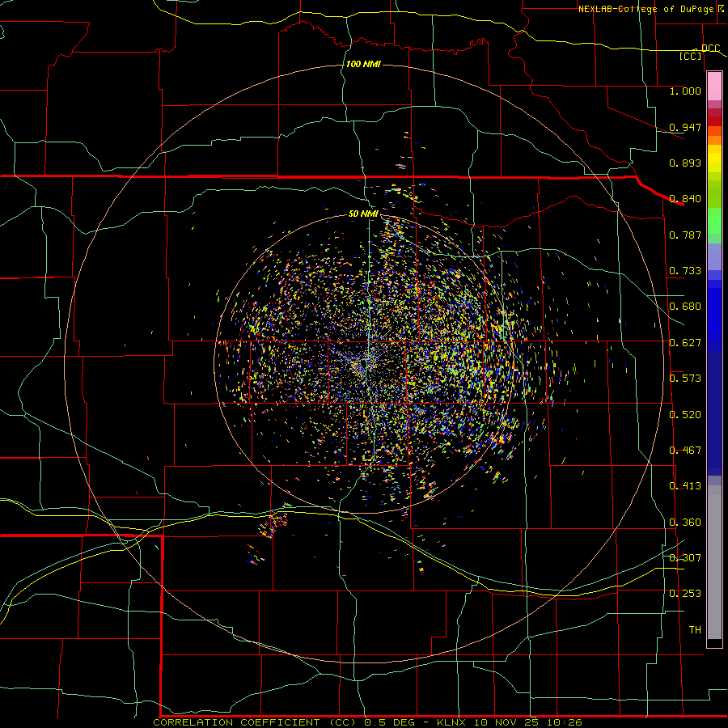This screenshot has height=728, width=728.
Task: Click the "DCC" label above the legend
Action: tap(710, 48)
